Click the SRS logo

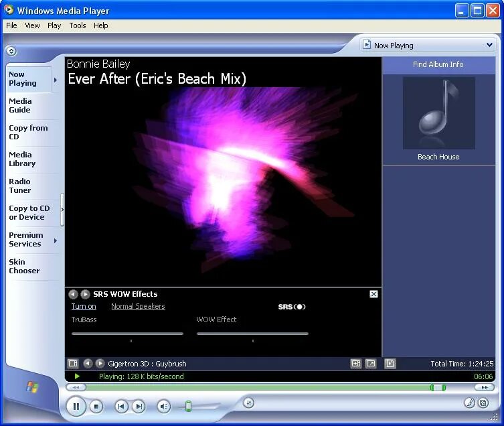(x=292, y=307)
